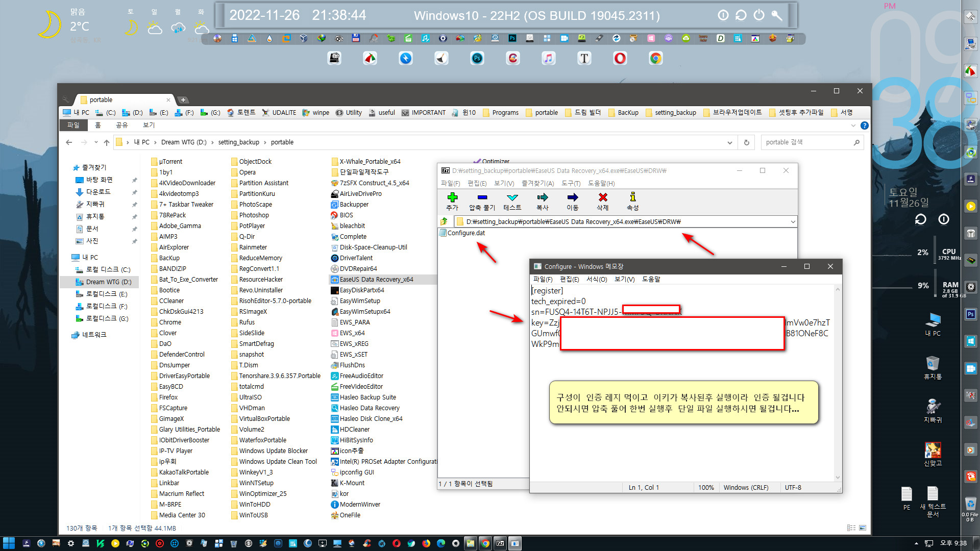Open the 내 PC desktop icon

click(x=933, y=325)
